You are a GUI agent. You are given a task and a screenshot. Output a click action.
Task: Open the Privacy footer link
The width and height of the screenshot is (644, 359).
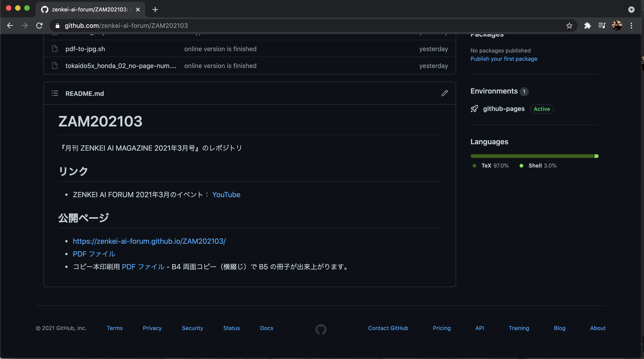[152, 328]
